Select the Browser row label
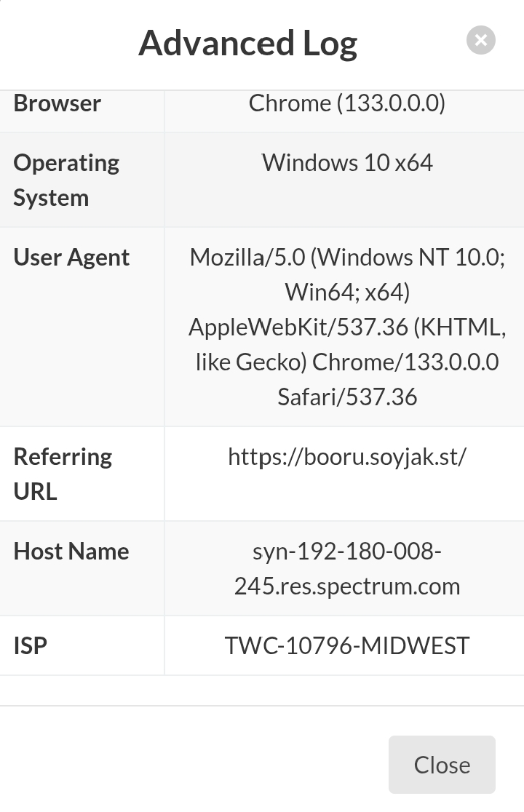524x812 pixels. [57, 103]
